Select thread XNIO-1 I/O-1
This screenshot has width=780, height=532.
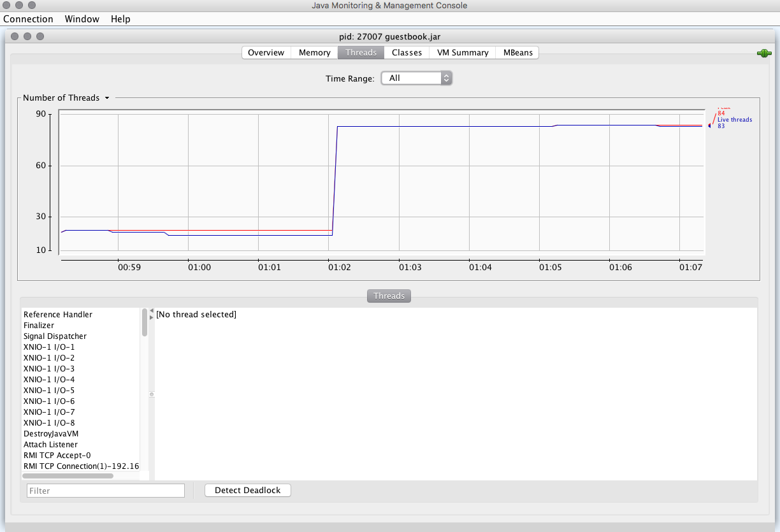point(80,347)
